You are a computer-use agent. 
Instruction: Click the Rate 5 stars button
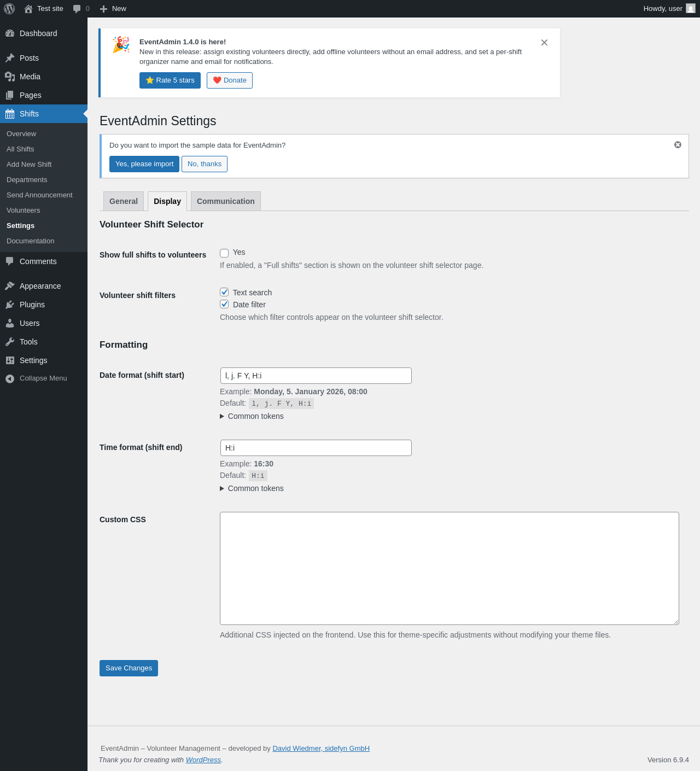[x=170, y=80]
